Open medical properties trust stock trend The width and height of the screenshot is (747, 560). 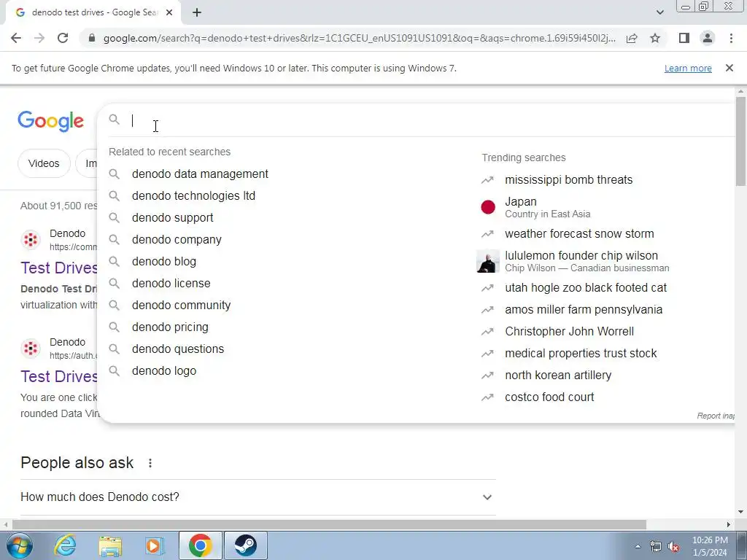point(581,354)
